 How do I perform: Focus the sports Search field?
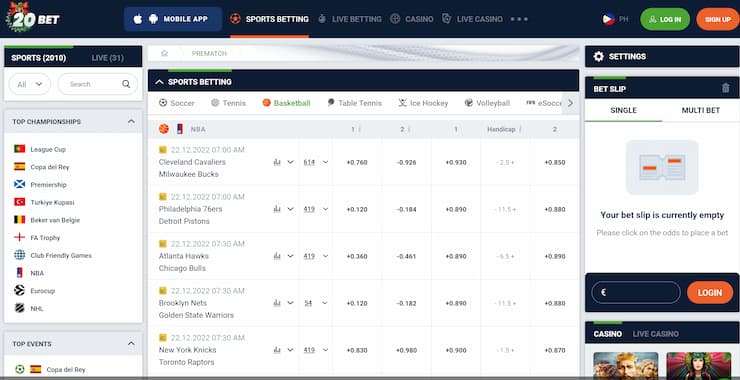tap(98, 84)
